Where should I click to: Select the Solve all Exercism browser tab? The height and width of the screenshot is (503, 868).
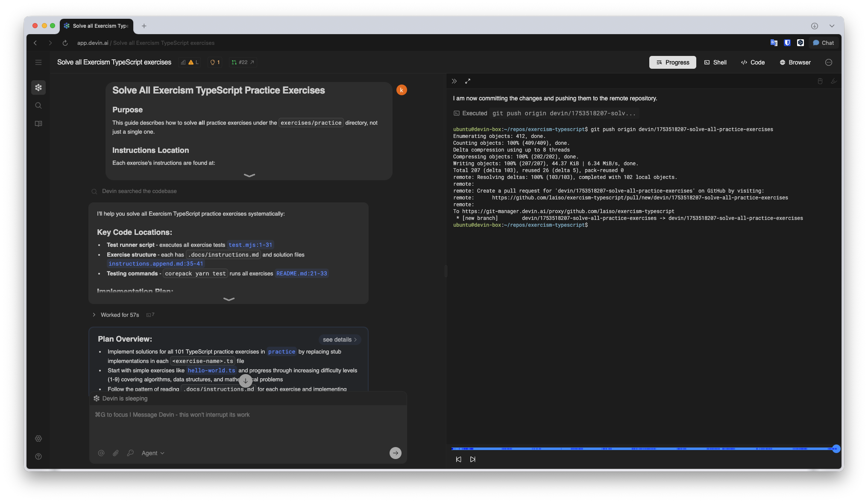pos(97,26)
